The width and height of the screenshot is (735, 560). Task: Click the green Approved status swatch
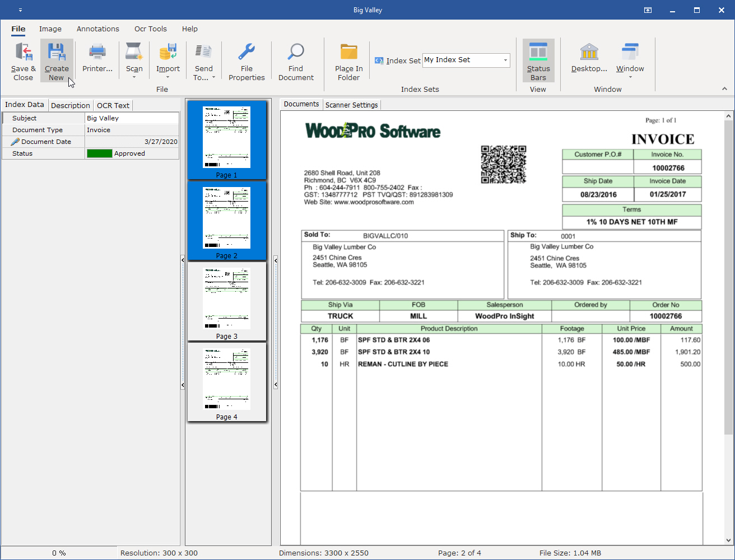click(100, 153)
